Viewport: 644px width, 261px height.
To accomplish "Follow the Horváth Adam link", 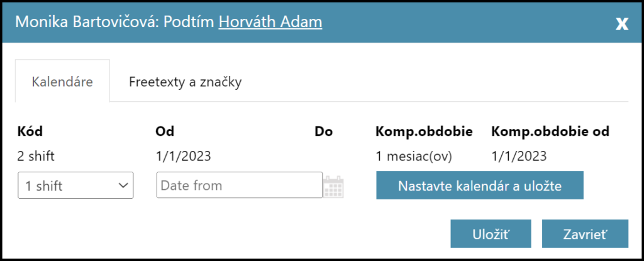I will pos(270,22).
